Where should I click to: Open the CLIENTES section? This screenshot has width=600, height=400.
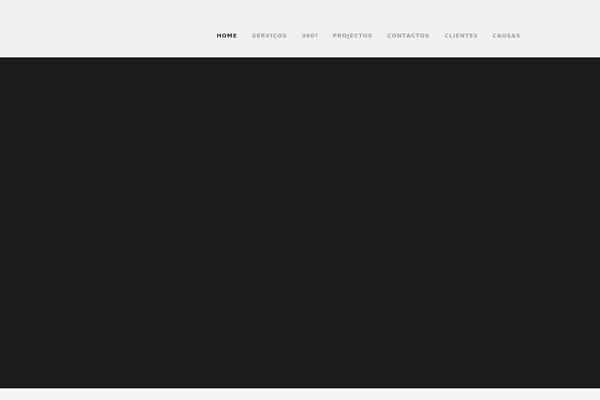click(x=461, y=36)
